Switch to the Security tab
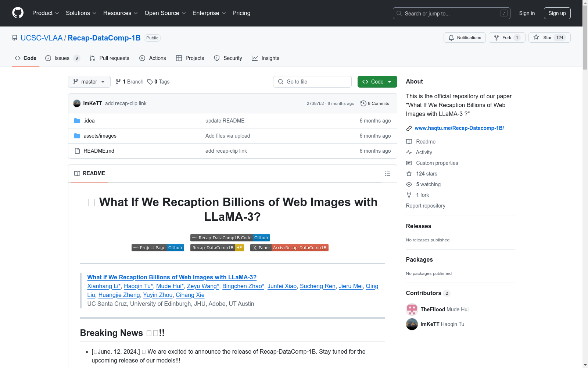The image size is (588, 368). coord(228,58)
